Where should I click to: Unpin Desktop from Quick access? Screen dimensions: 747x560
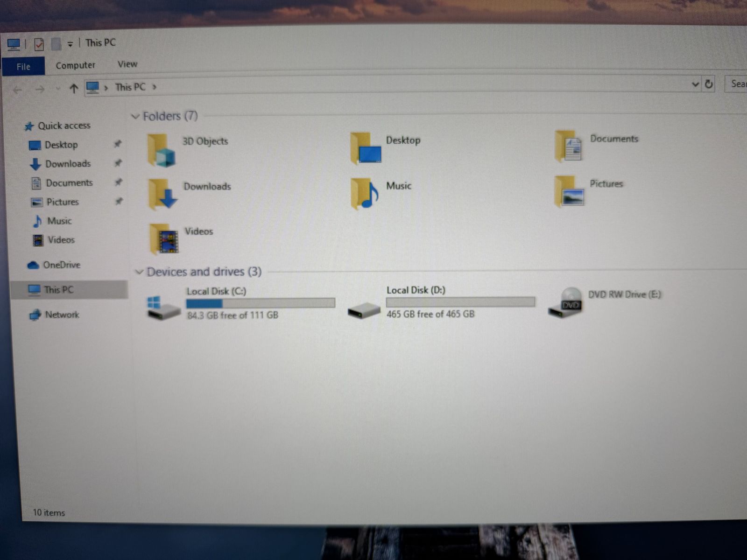pos(118,144)
